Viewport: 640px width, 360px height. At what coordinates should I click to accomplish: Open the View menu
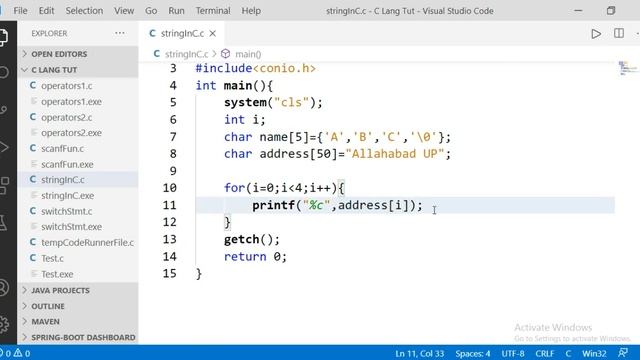(x=124, y=11)
